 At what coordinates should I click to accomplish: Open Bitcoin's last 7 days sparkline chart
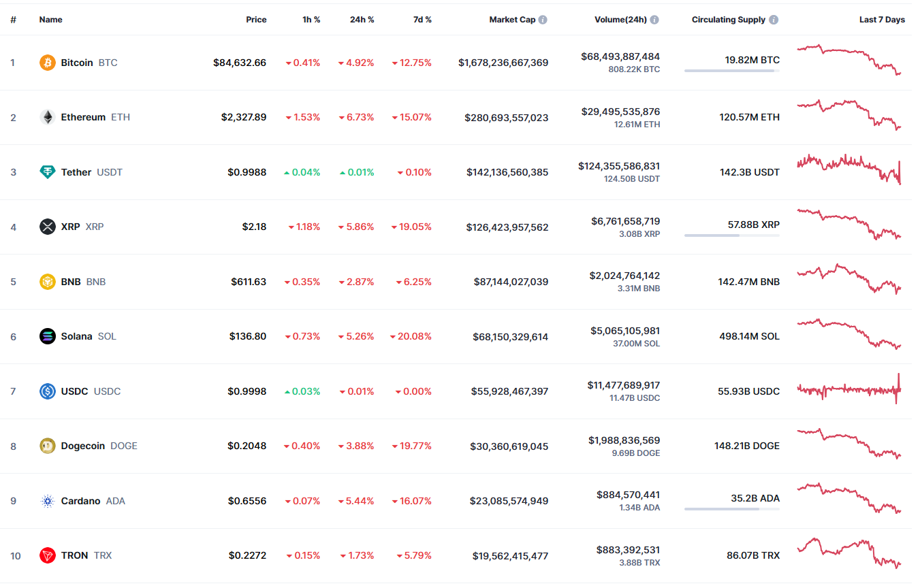tap(849, 60)
